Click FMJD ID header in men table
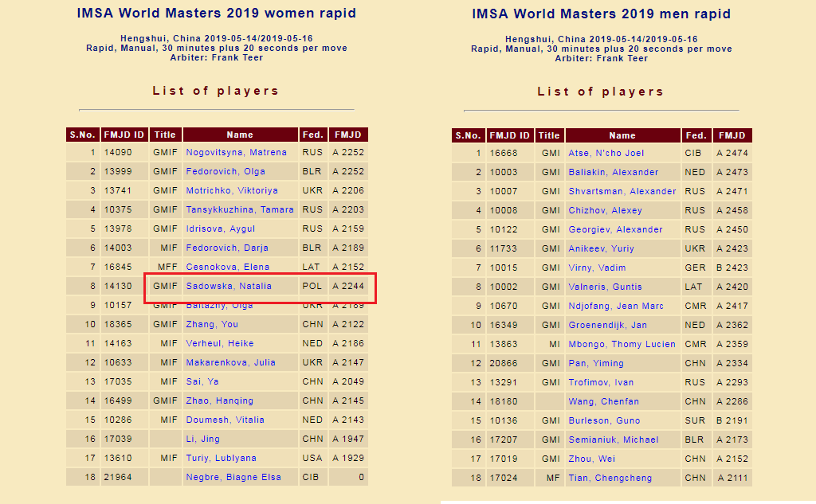Viewport: 816px width, 504px height. coord(509,135)
